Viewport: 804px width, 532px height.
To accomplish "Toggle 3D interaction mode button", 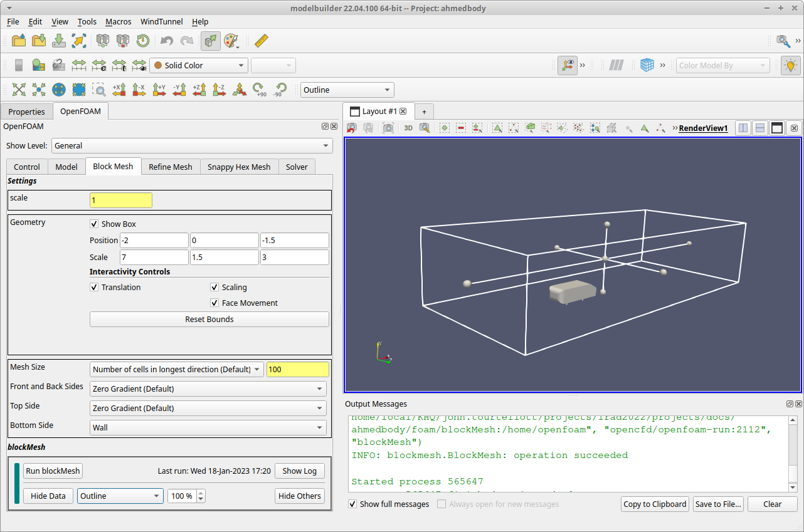I will [x=408, y=128].
